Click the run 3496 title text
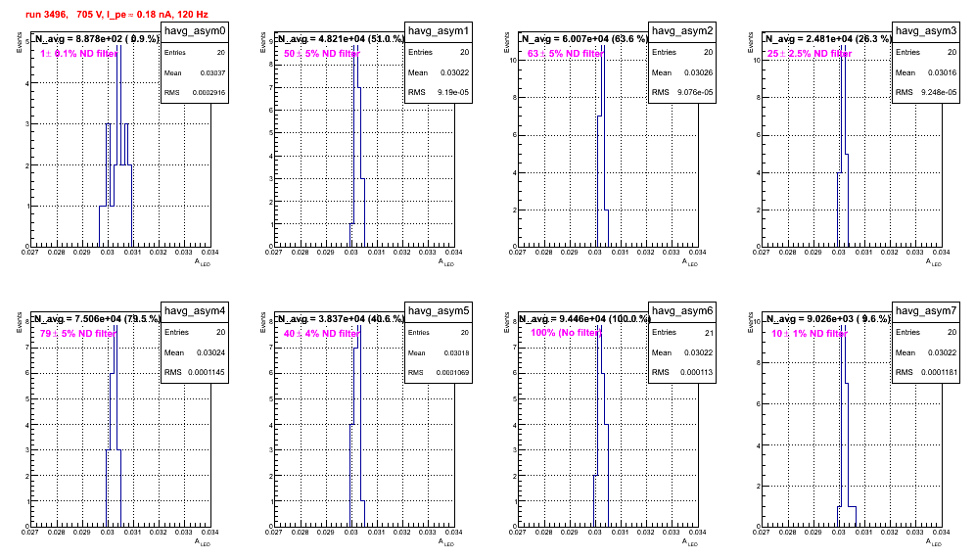Viewport: 975px width, 560px height. click(116, 15)
